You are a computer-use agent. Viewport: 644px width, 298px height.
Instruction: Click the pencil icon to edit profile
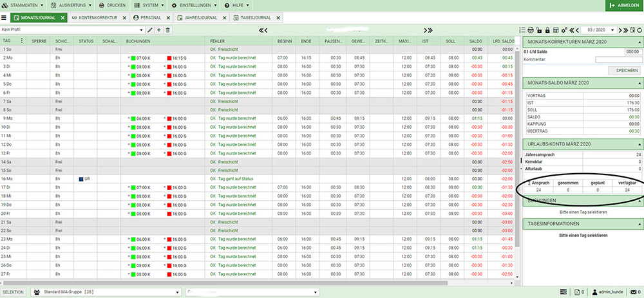[x=150, y=30]
